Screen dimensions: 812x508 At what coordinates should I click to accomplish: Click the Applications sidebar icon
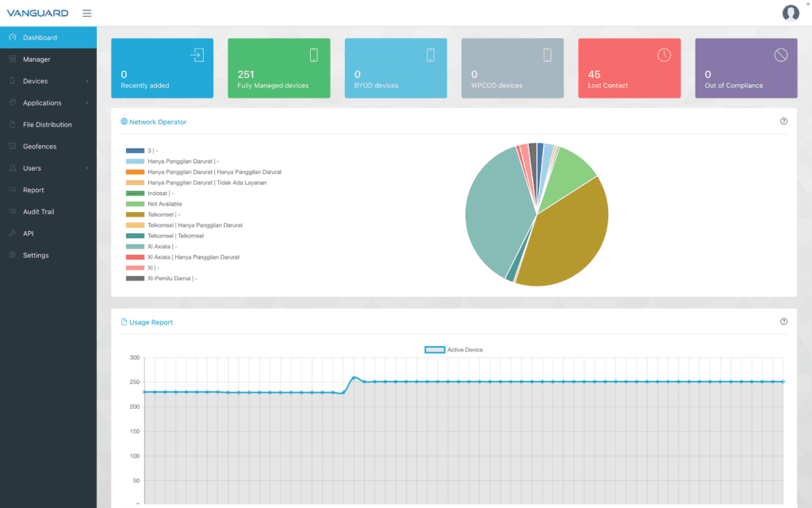pos(13,102)
